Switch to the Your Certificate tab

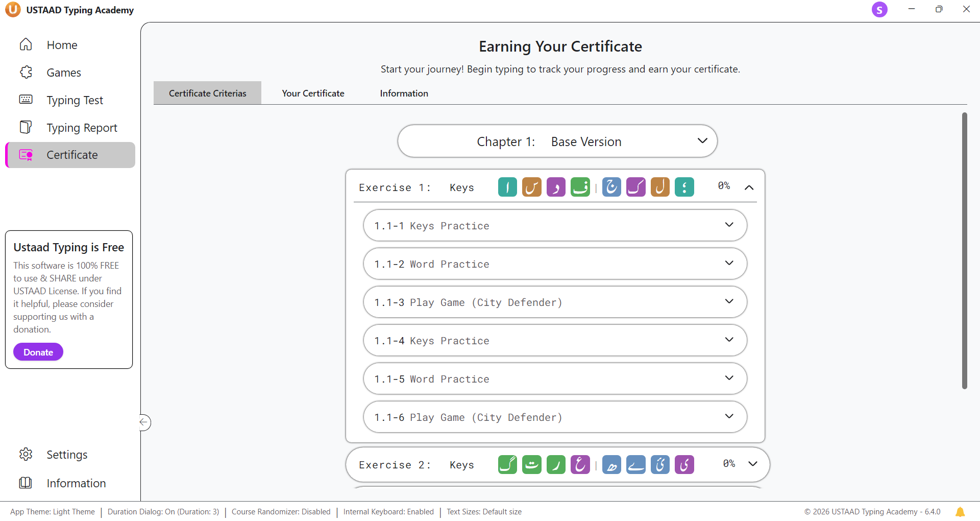(x=313, y=93)
